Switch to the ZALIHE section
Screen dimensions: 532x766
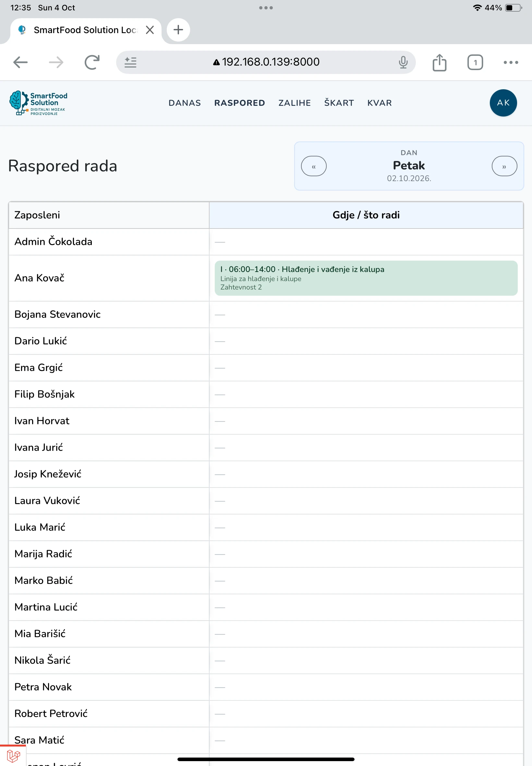tap(294, 103)
